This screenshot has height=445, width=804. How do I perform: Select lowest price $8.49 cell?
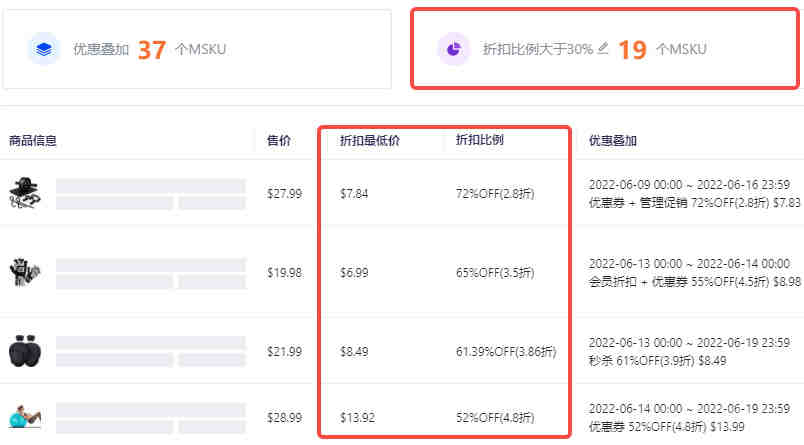click(x=354, y=352)
